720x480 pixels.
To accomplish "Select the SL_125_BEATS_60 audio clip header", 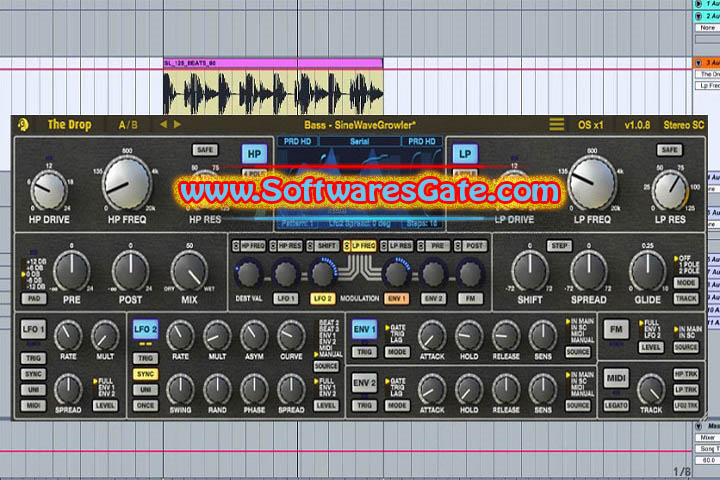I will [x=273, y=62].
